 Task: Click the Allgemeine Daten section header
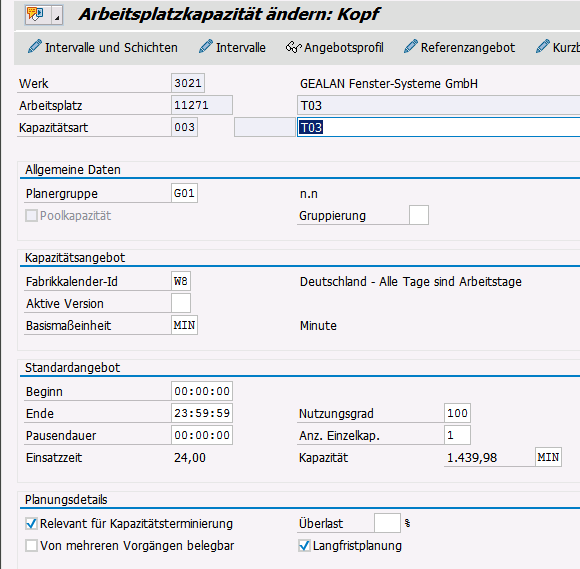point(73,170)
